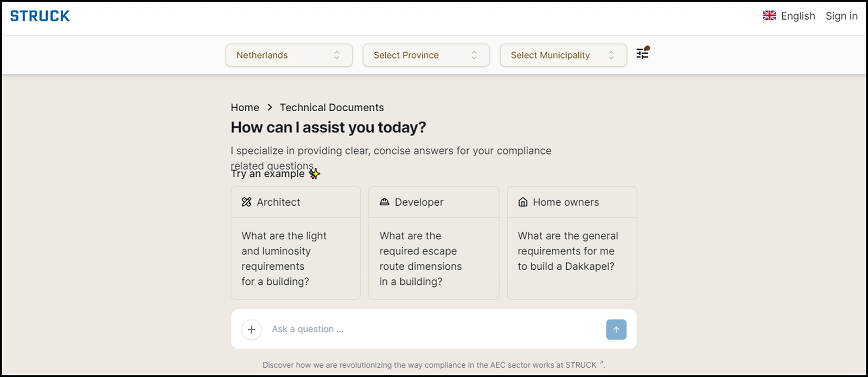This screenshot has height=377, width=868.
Task: Select the Dakkapel requirements example
Action: (x=572, y=259)
